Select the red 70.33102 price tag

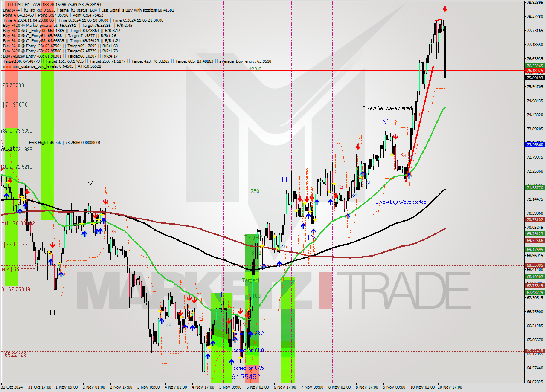click(535, 220)
